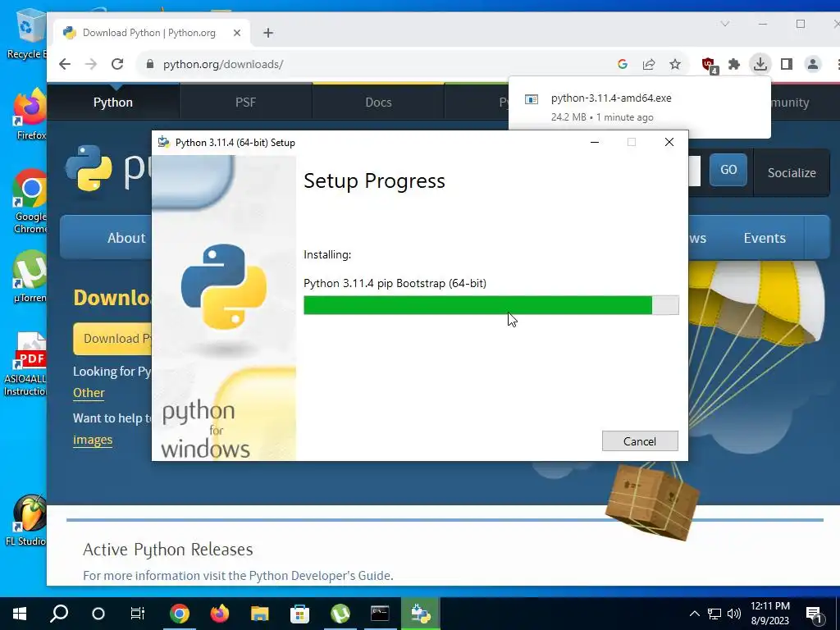Open Google Chrome desktop shortcut
Screen dimensions: 840x630
point(30,202)
